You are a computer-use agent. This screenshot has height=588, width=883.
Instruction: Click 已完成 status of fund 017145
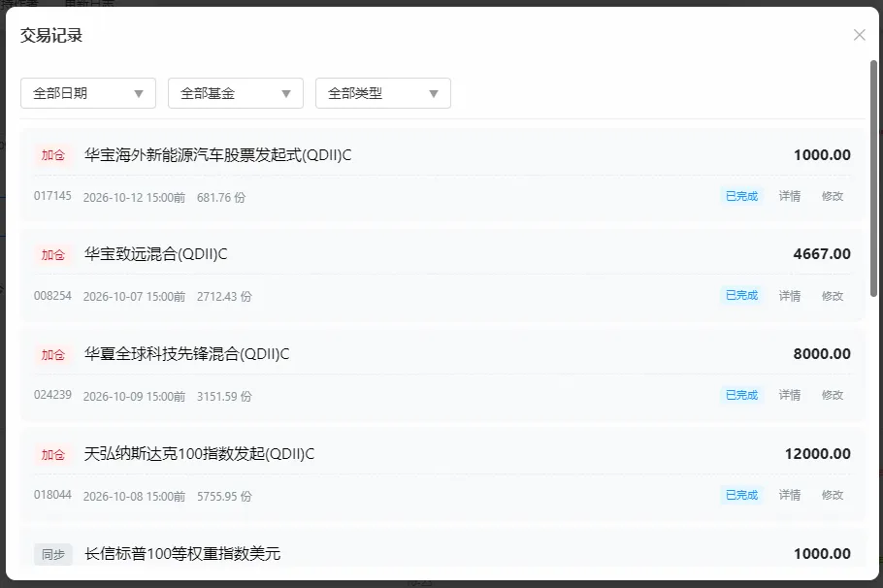[741, 196]
